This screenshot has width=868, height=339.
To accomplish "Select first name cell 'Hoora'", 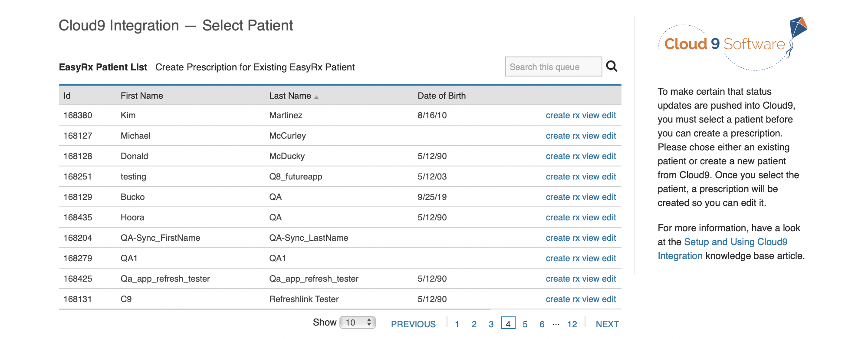I will (x=132, y=217).
